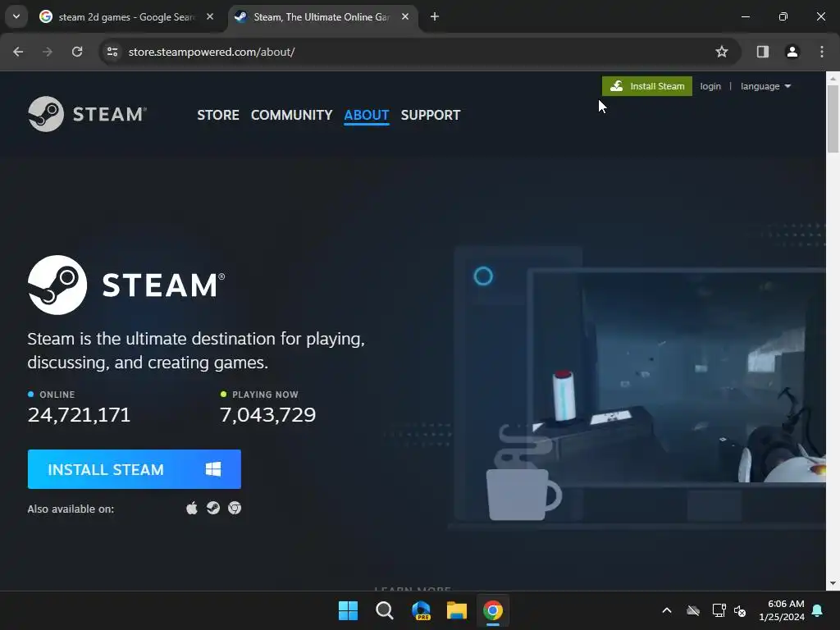Open the notifications bell icon

pyautogui.click(x=818, y=610)
